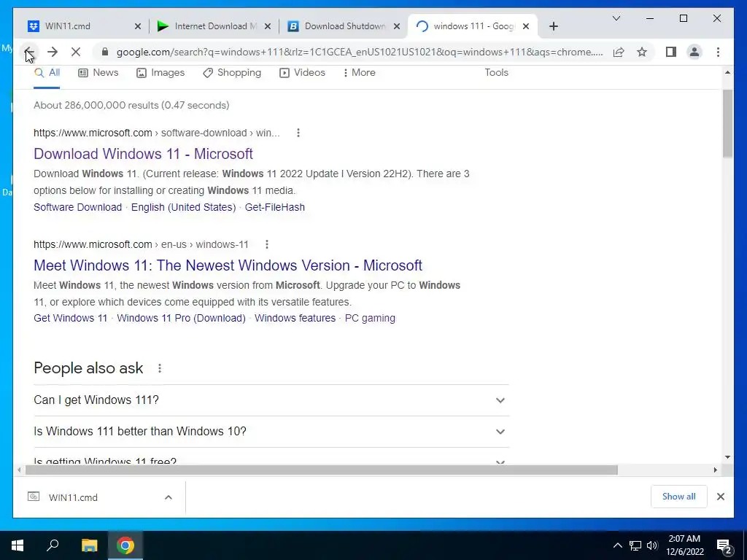
Task: Close the WIN11.cmd tab
Action: click(138, 26)
